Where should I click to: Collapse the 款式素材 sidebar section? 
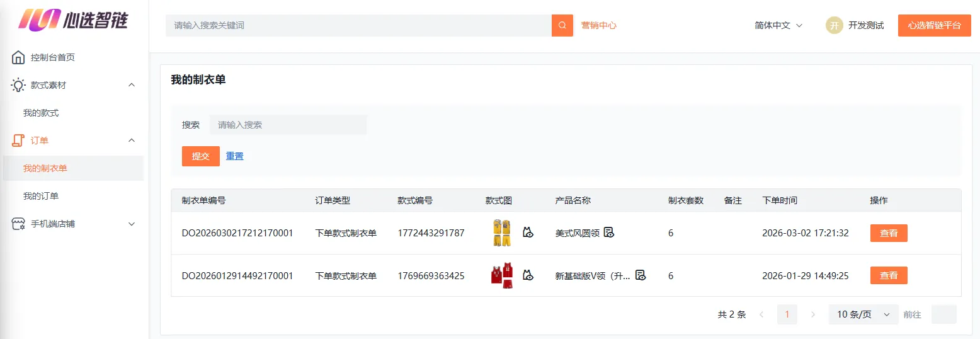point(132,85)
